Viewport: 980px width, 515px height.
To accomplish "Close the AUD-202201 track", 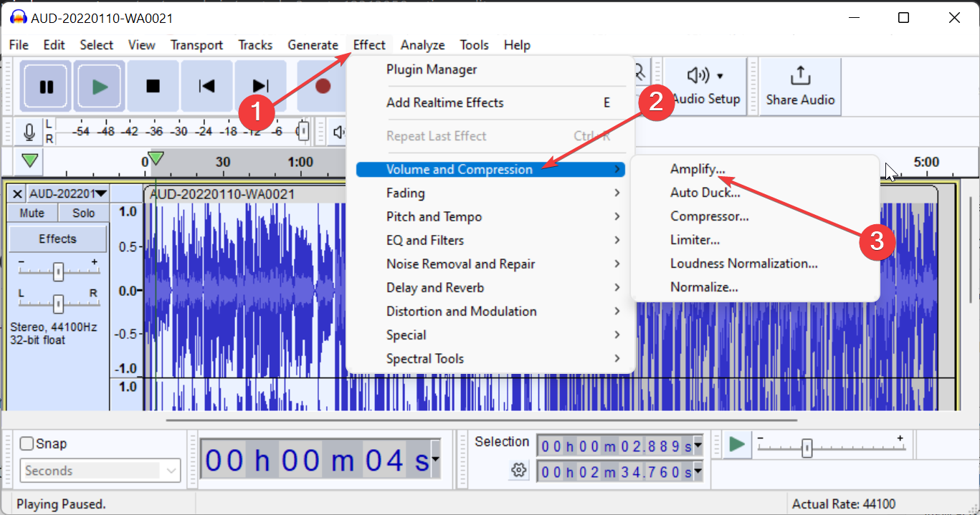I will [16, 193].
